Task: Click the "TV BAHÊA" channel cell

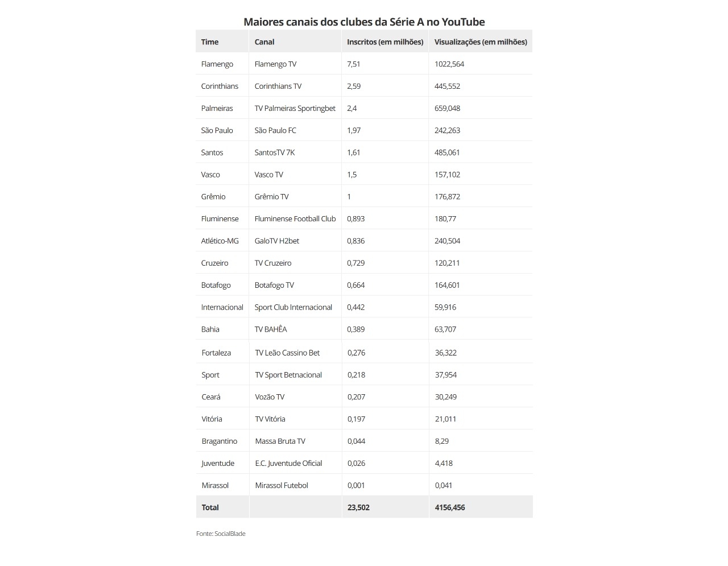Action: [271, 329]
